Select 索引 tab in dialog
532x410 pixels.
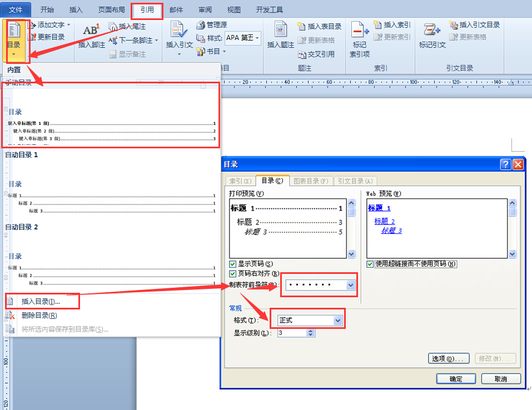tap(240, 181)
